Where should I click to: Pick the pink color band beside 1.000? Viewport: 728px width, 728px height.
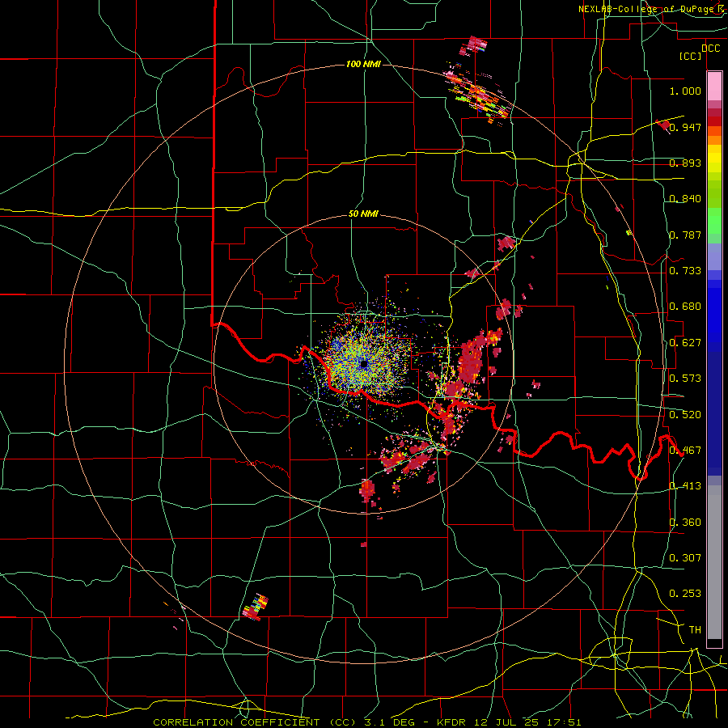pyautogui.click(x=714, y=87)
